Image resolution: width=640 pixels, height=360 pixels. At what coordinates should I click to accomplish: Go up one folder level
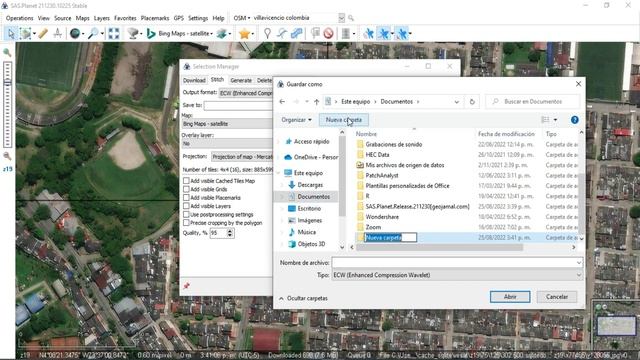(x=316, y=102)
